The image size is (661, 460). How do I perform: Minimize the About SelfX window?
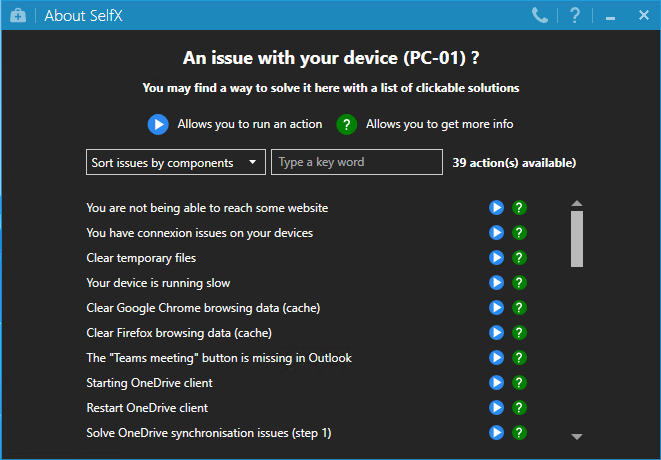[610, 17]
